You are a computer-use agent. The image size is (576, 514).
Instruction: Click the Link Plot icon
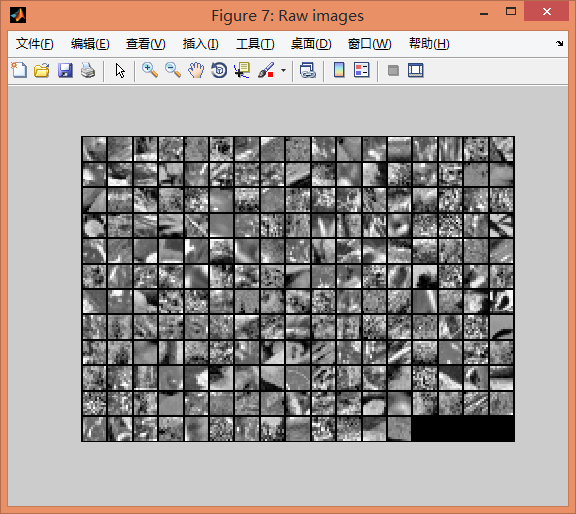307,70
